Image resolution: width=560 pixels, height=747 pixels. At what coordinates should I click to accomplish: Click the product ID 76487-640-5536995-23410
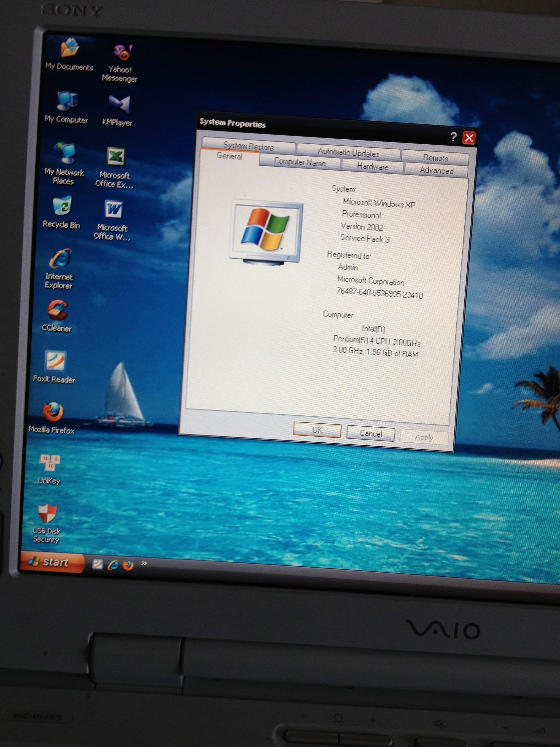point(380,293)
